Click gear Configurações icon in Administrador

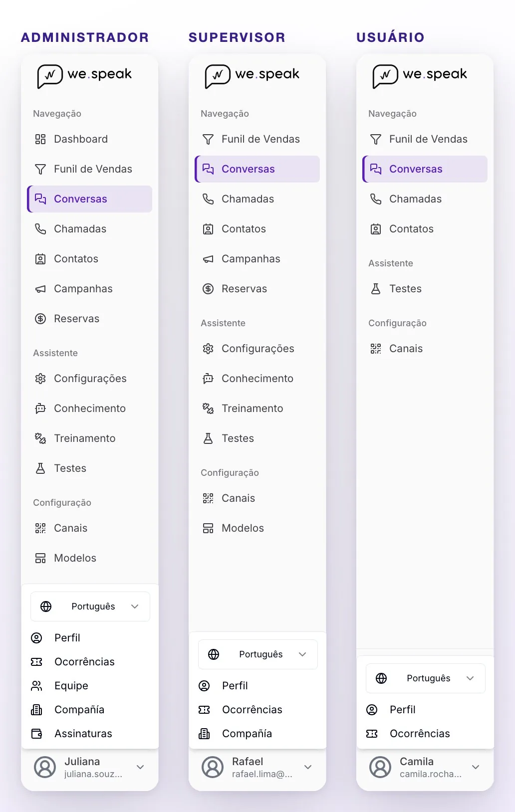40,379
